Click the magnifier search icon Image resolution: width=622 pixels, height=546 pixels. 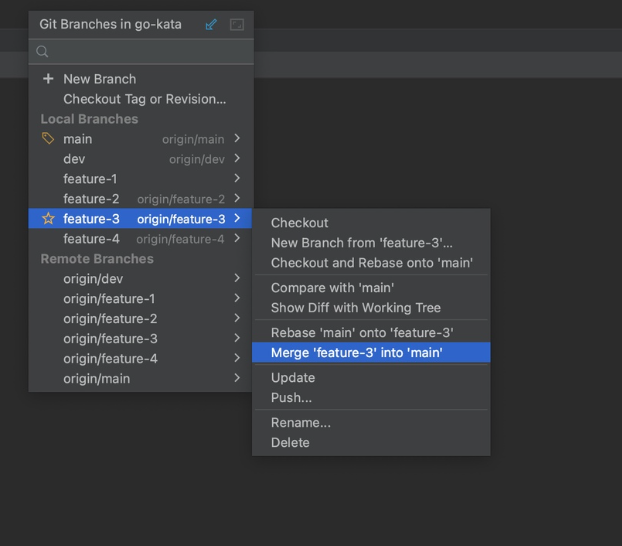click(43, 52)
